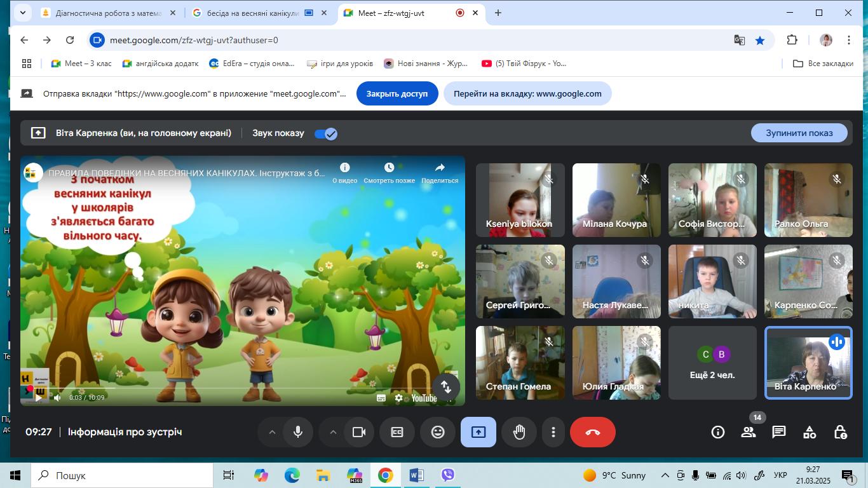
Task: Mute the microphone in Meet toolbar
Action: point(297,432)
